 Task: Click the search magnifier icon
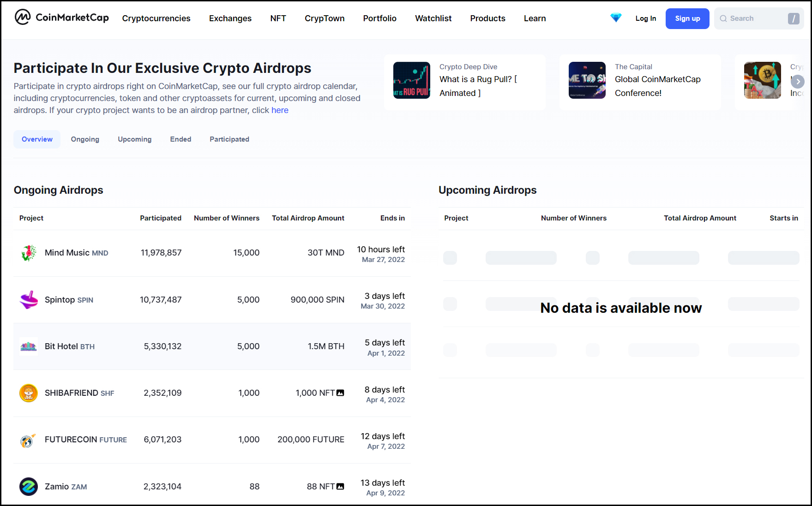[723, 18]
